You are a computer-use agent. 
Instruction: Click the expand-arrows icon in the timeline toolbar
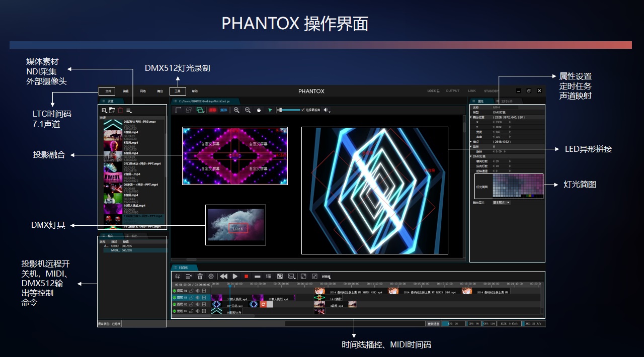(303, 276)
